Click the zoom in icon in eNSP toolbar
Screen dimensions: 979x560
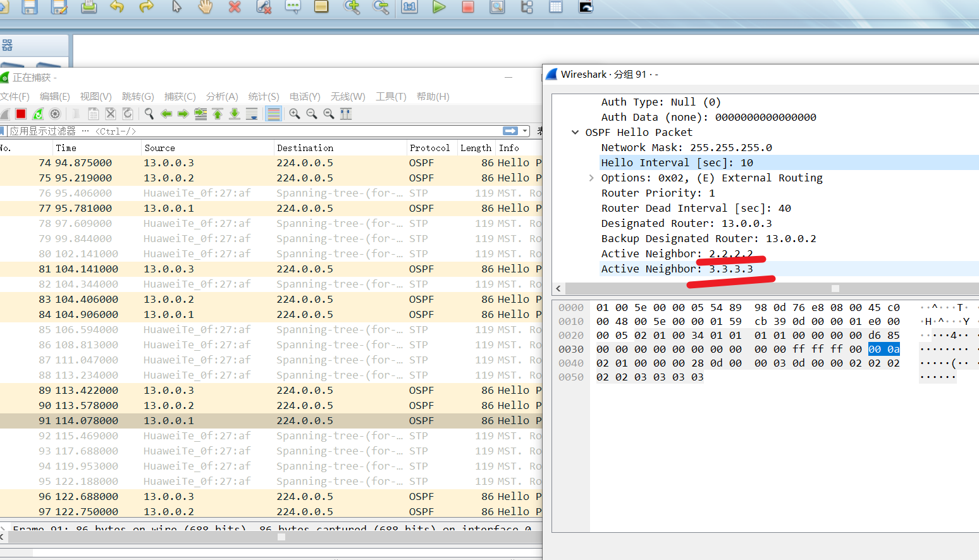click(352, 7)
